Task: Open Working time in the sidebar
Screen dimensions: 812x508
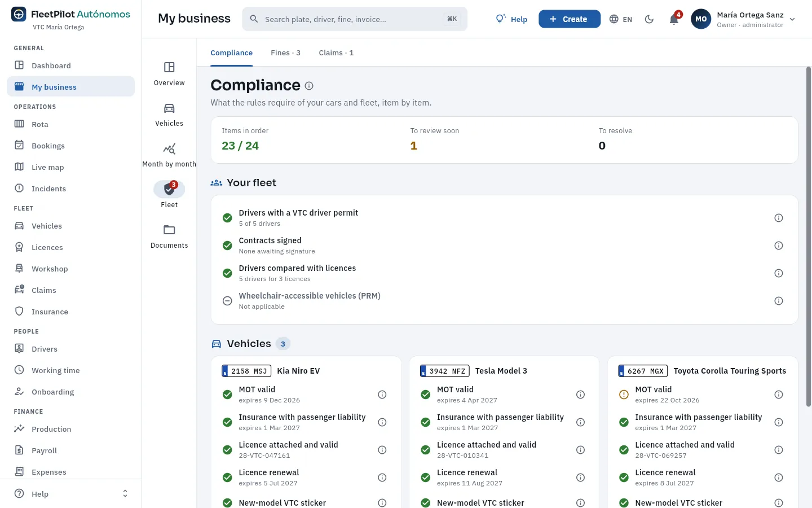Action: (70, 370)
